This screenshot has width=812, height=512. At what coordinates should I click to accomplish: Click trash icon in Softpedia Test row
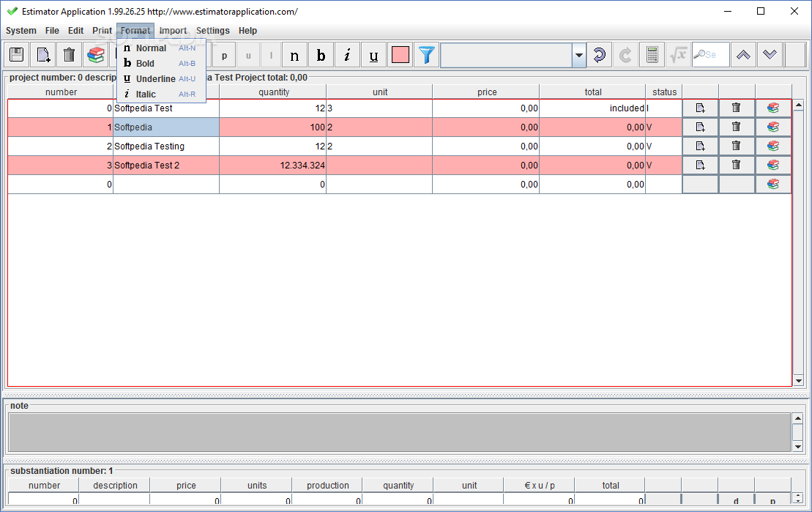click(x=737, y=108)
